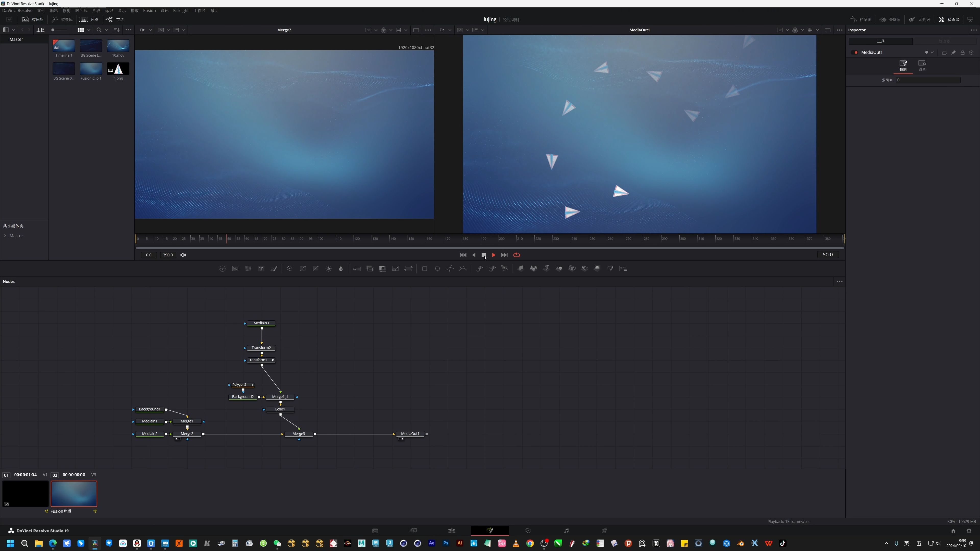This screenshot has width=980, height=551.
Task: Expand the Master shared bin
Action: point(5,236)
